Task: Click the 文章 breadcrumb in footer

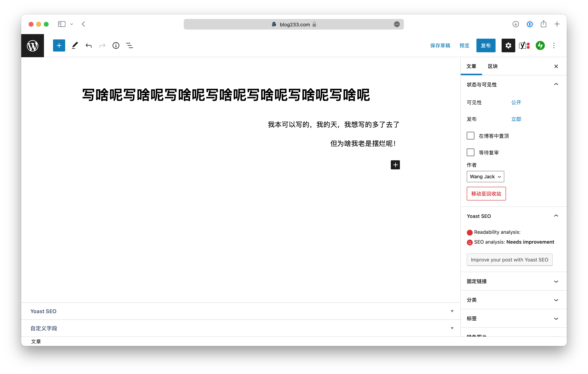Action: point(36,341)
